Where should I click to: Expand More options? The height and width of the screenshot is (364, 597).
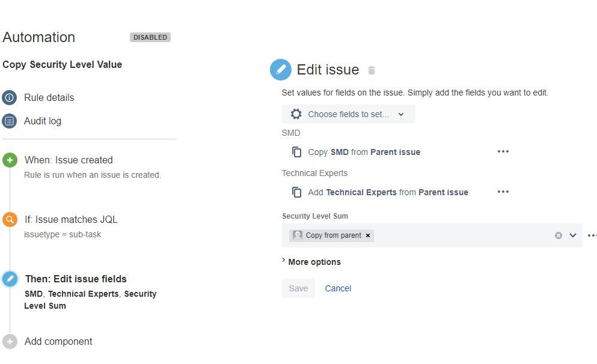tap(311, 262)
